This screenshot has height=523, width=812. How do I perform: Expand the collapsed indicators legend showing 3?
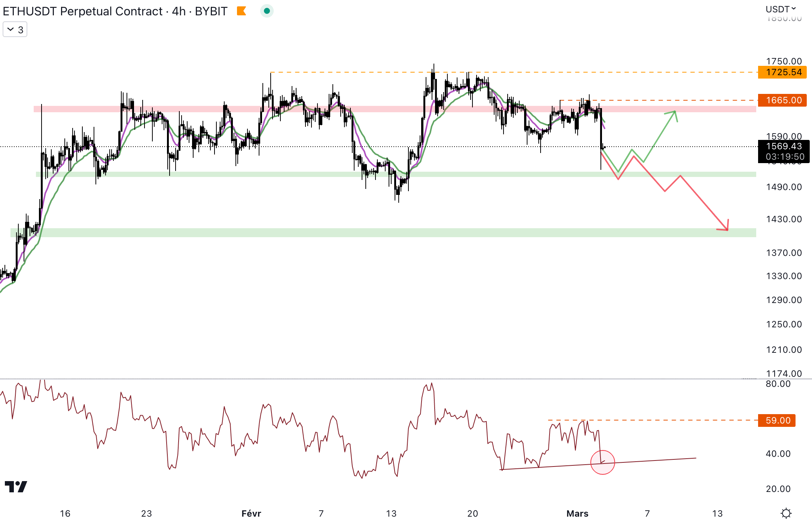tap(15, 30)
